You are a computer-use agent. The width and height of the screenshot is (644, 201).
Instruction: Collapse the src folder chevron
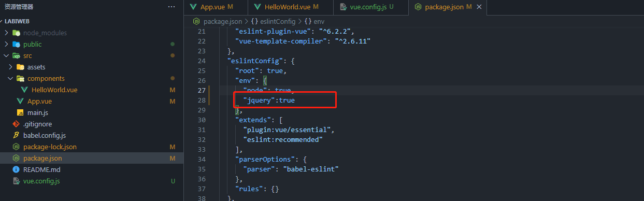pos(6,55)
